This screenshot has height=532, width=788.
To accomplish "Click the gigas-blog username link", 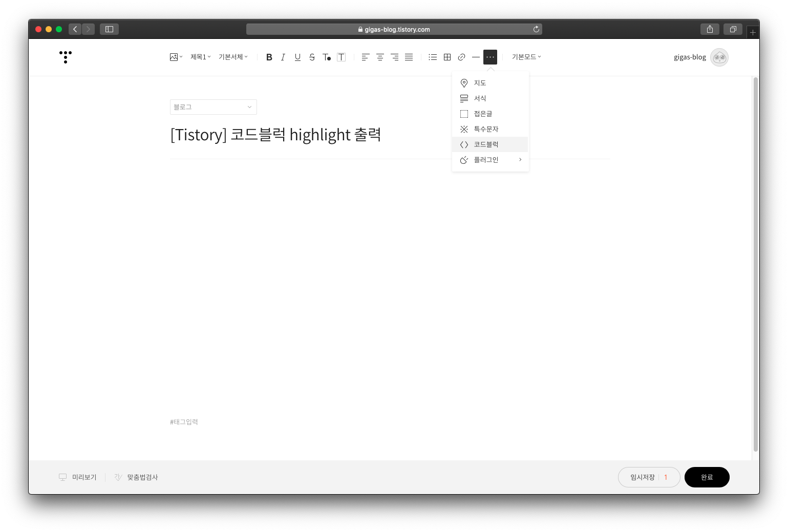I will pos(690,57).
